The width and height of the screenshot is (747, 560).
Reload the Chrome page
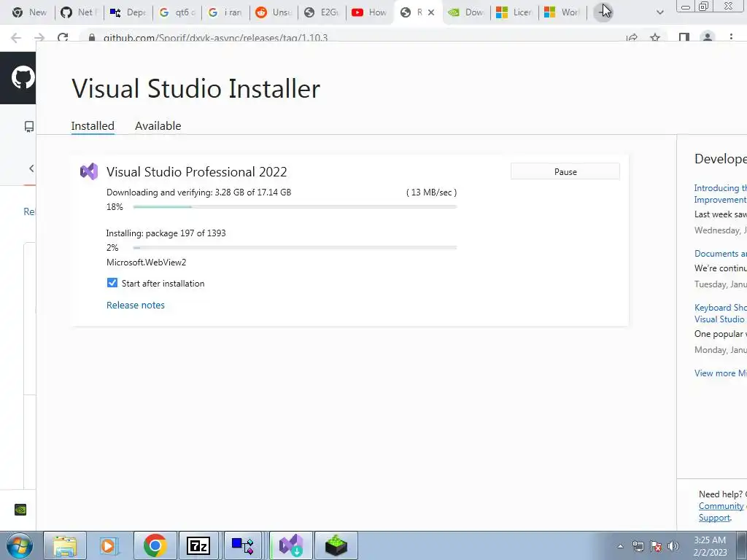(63, 38)
